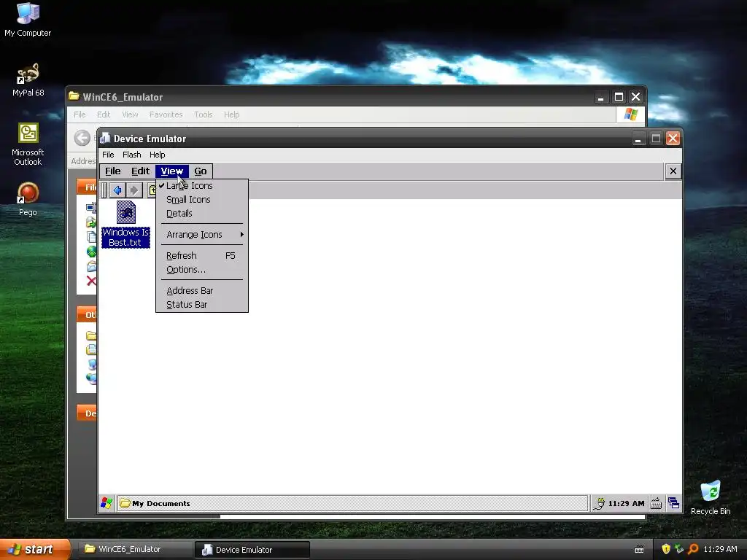747x560 pixels.
Task: Click the Windows flag logo in WinCE6_Emulator
Action: click(631, 114)
